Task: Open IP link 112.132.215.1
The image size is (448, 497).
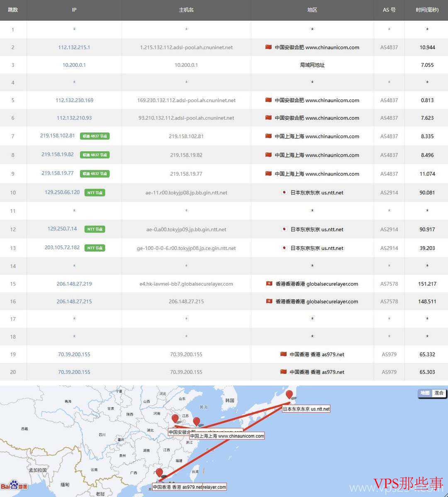Action: pyautogui.click(x=74, y=47)
